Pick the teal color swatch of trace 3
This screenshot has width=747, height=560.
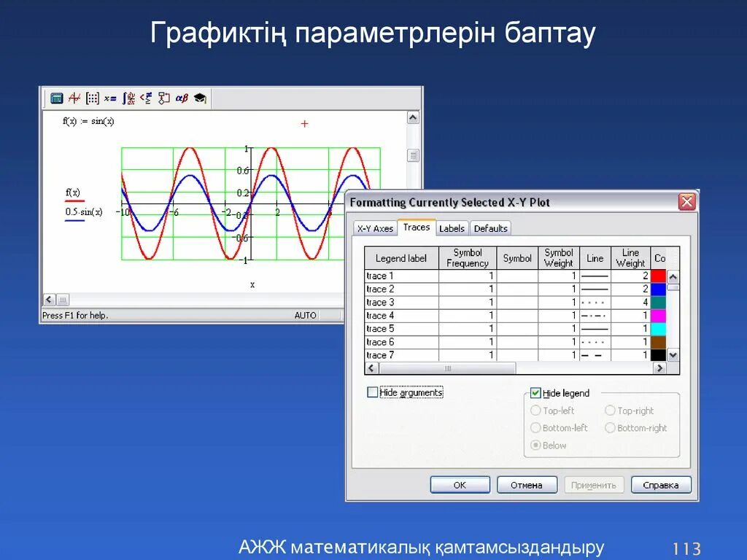tap(659, 303)
